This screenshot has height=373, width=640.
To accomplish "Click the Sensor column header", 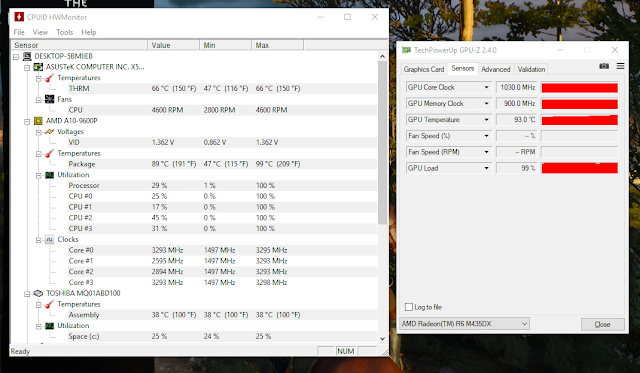I will point(80,45).
